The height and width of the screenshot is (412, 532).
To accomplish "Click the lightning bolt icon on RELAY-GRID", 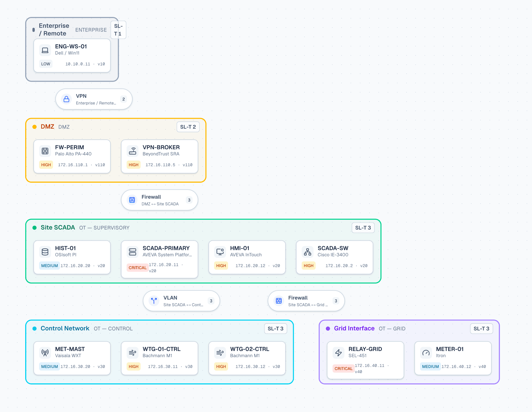I will pyautogui.click(x=338, y=353).
